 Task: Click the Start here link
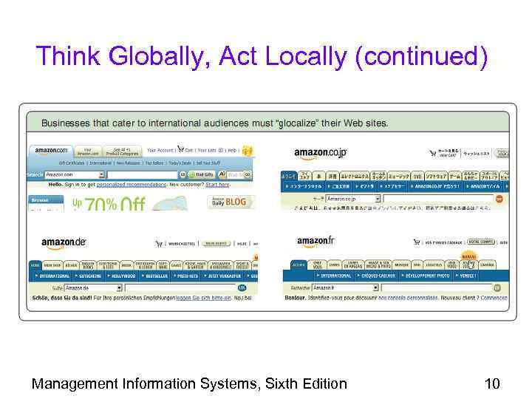[217, 185]
